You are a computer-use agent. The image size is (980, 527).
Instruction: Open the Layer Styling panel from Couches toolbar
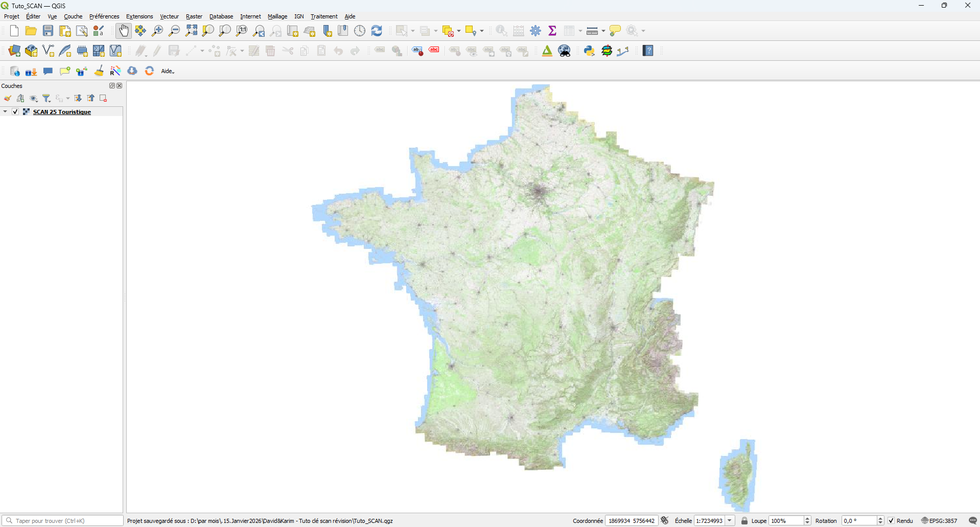8,98
